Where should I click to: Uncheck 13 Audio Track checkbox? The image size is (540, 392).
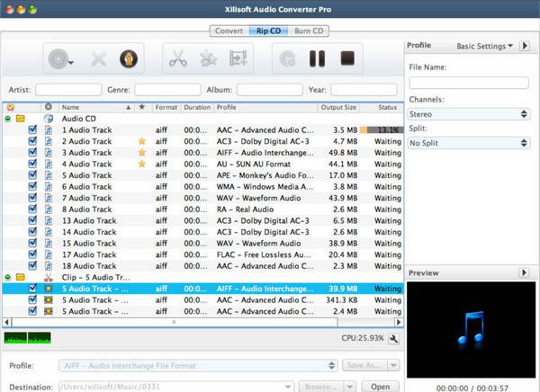[x=32, y=220]
